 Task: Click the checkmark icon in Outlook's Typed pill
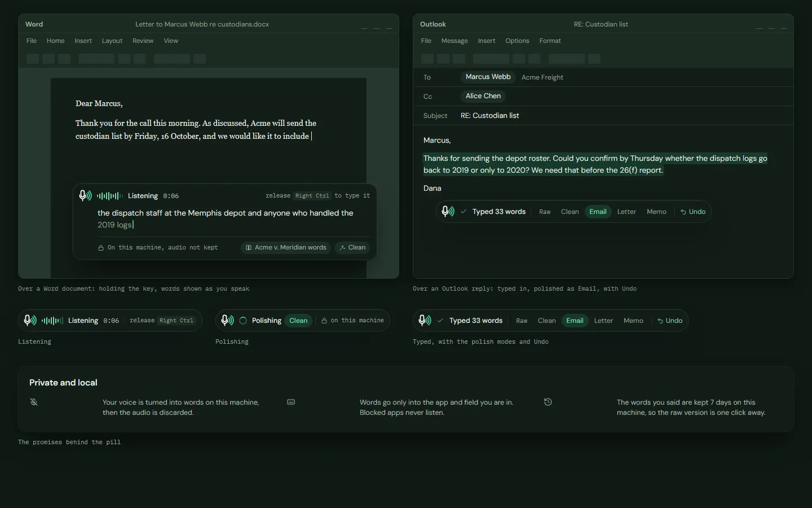pyautogui.click(x=464, y=212)
